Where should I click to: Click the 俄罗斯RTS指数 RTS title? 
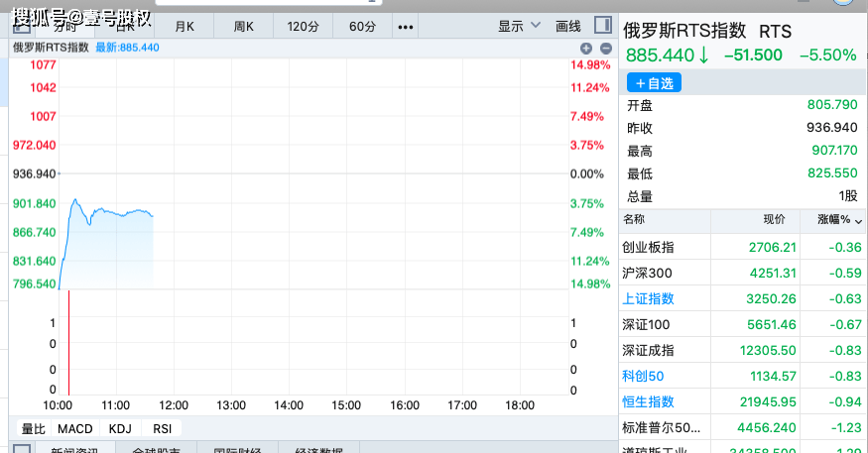tap(707, 31)
